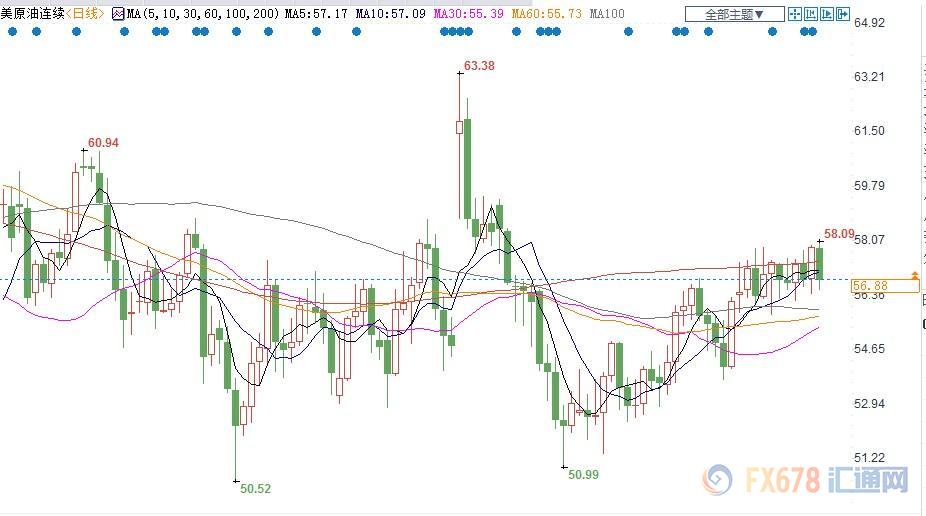
Task: Click the 美原油连续 chart title
Action: (x=32, y=13)
